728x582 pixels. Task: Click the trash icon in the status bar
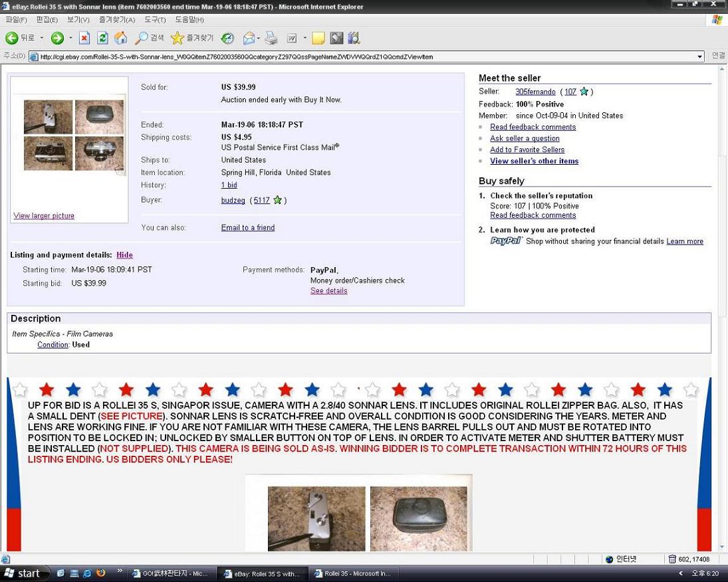tap(672, 559)
